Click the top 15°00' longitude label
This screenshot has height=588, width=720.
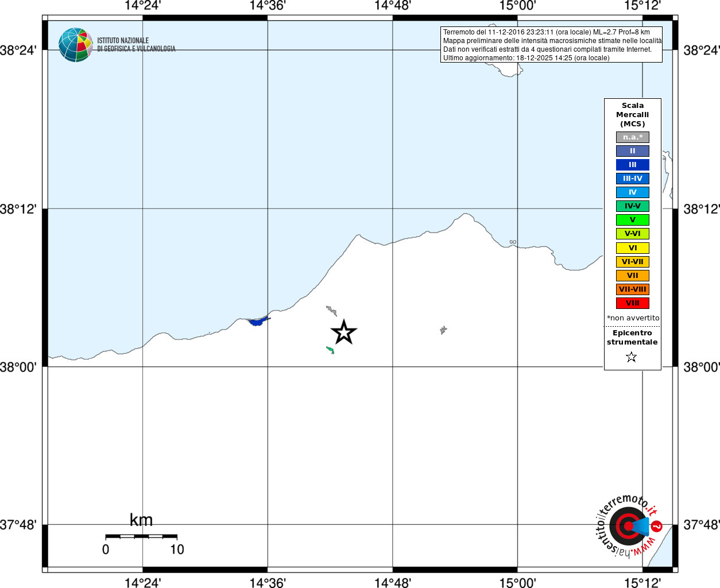click(517, 6)
